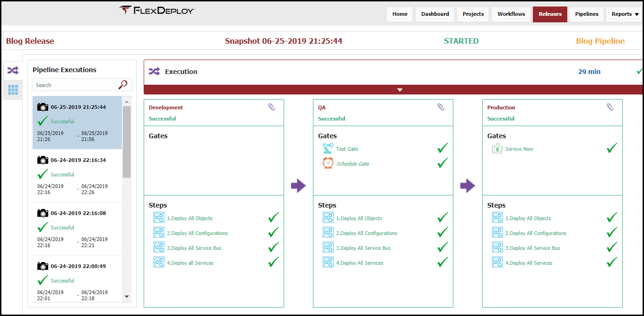
Task: Open the Workflows tab
Action: coord(511,14)
